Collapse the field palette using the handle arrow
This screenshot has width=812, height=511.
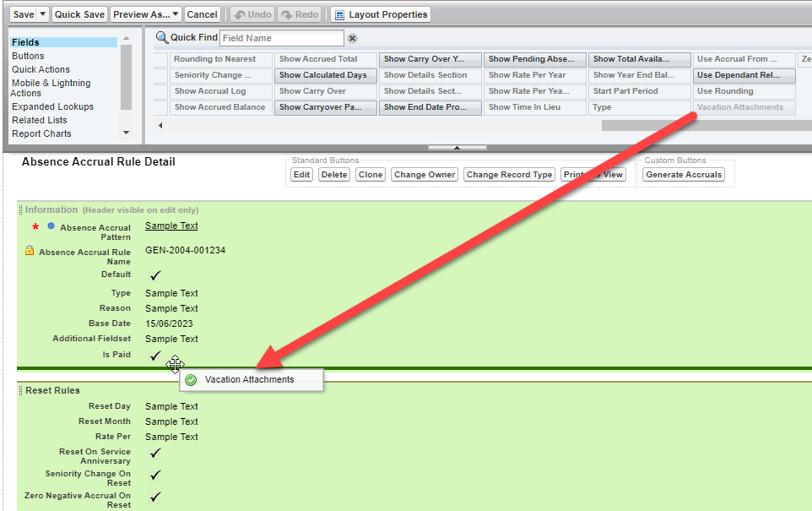point(457,148)
